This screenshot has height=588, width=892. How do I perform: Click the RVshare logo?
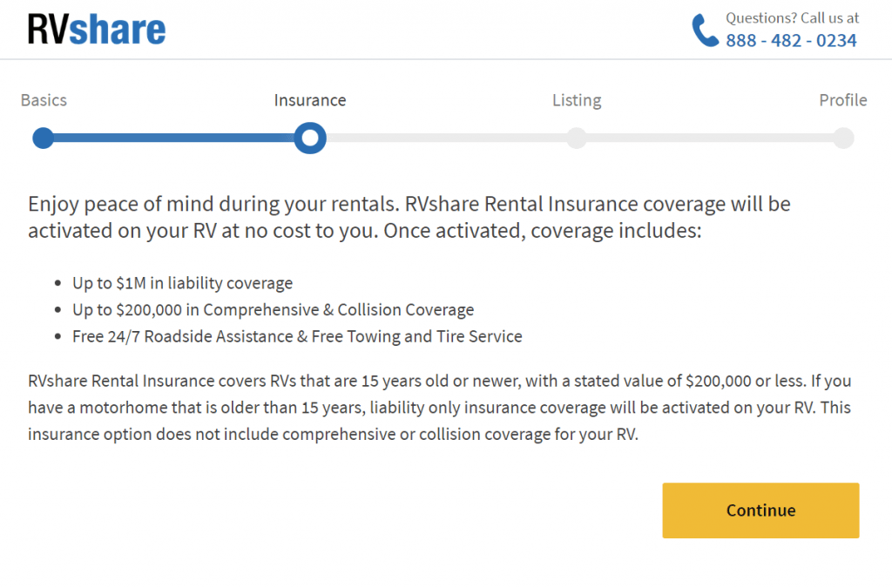pyautogui.click(x=97, y=29)
